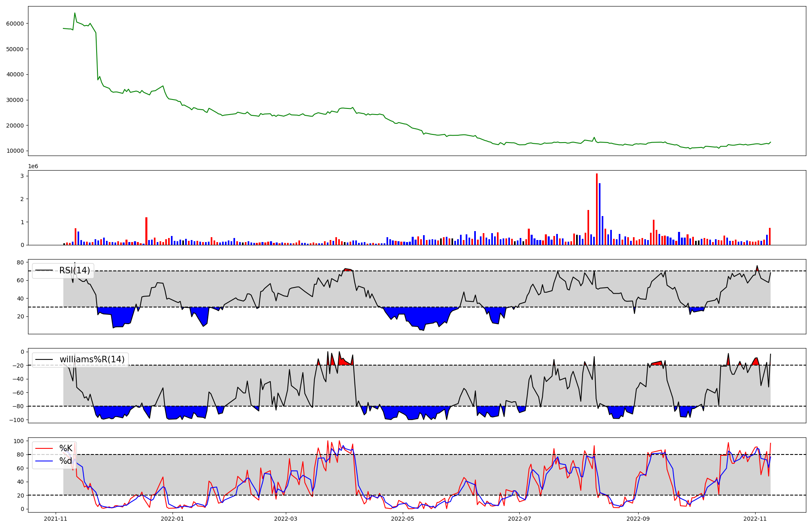Click the 2022-11 x-axis date label
812x528 pixels.
[755, 519]
